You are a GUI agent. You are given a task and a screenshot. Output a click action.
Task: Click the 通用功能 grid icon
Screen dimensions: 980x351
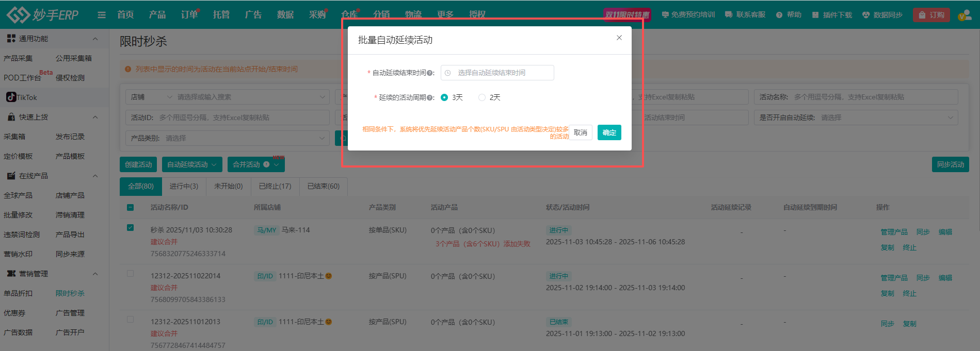tap(11, 39)
